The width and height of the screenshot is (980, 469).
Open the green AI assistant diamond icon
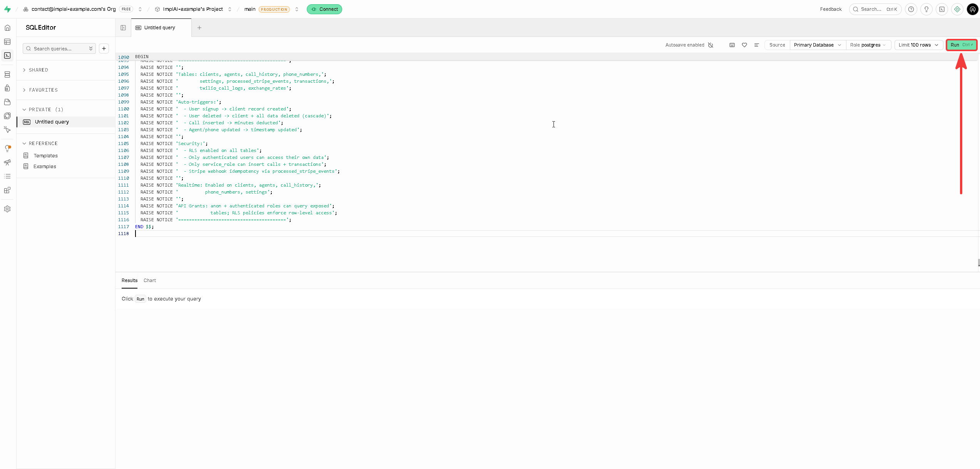coord(957,9)
